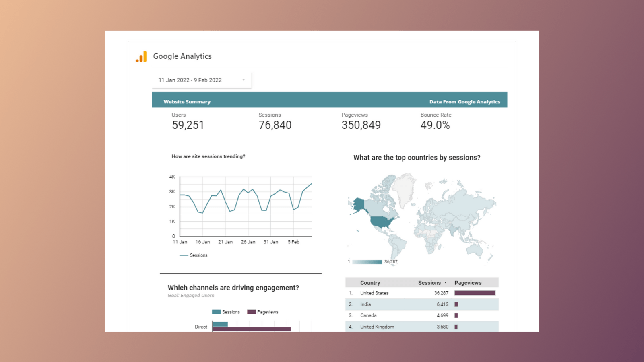The width and height of the screenshot is (644, 362).
Task: Click the Pageviews legend marker in the channels chart
Action: pos(250,312)
